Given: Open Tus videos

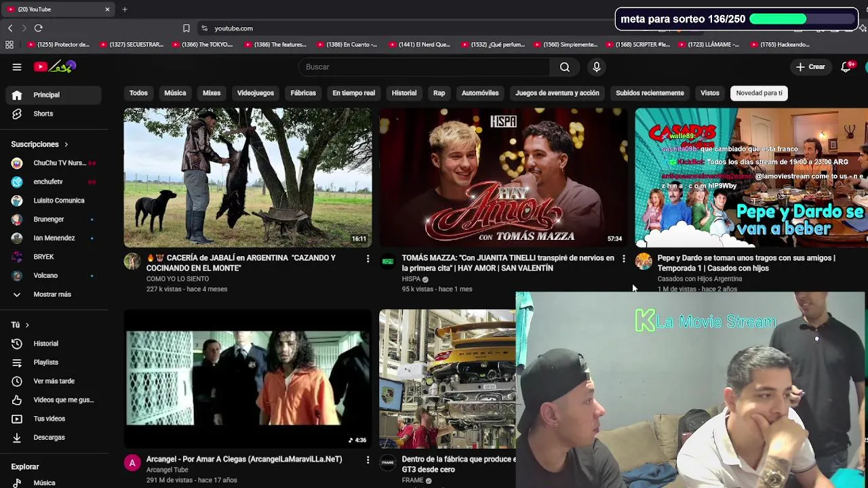Looking at the screenshot, I should (54, 419).
